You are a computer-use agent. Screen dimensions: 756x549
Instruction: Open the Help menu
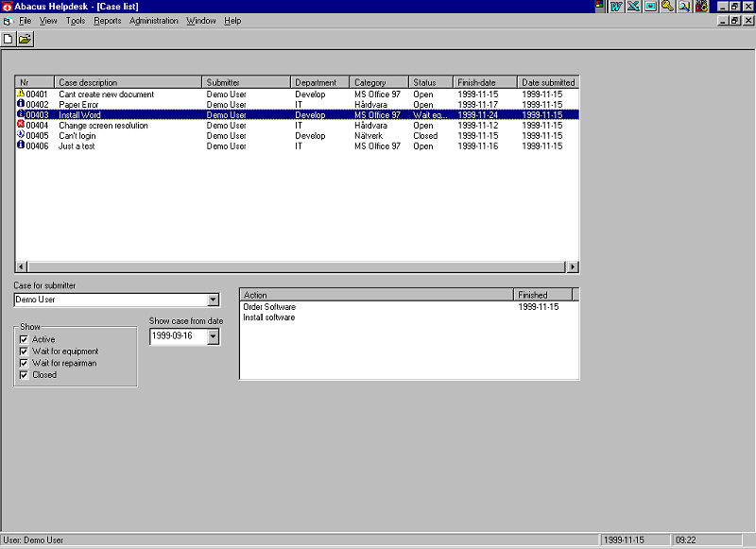pos(232,21)
